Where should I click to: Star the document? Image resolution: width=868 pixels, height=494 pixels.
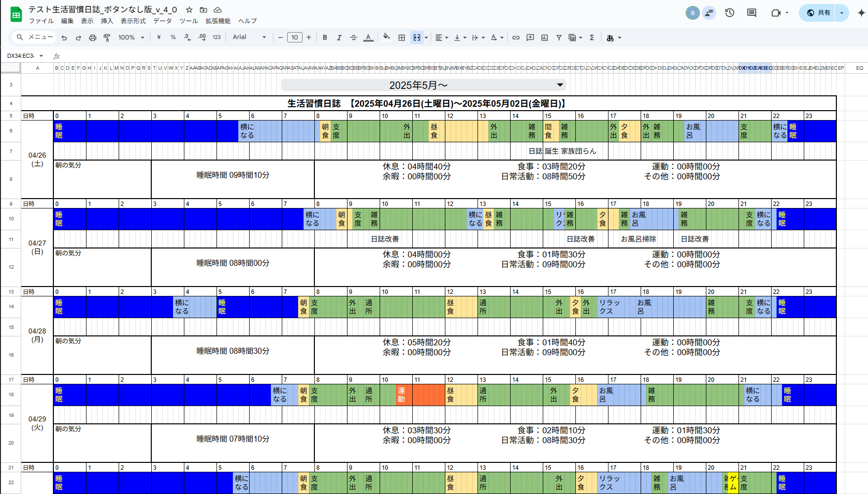click(x=189, y=9)
